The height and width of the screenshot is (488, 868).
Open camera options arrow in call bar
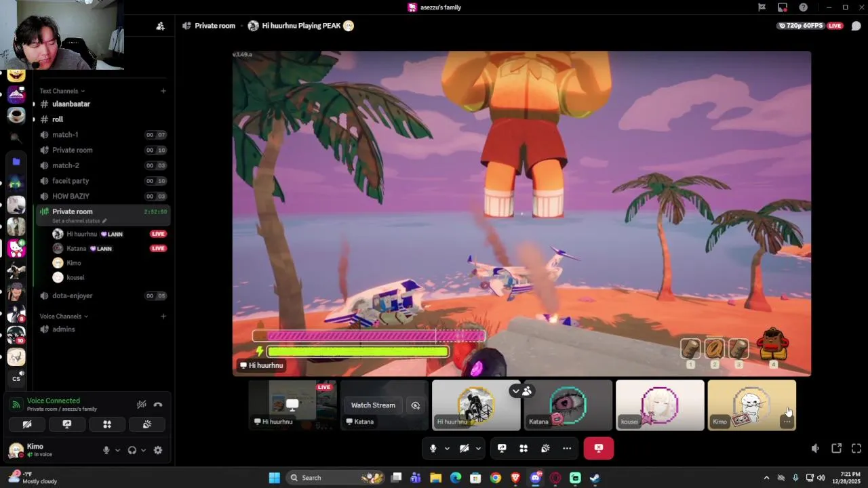click(478, 448)
